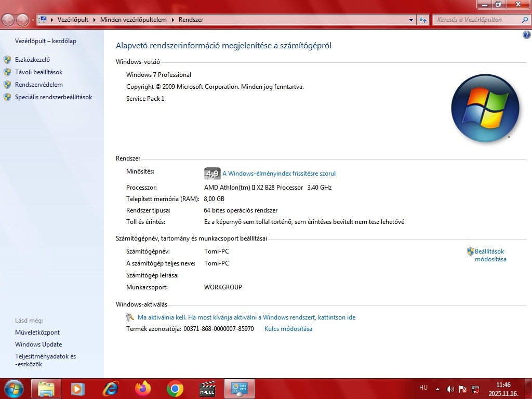Launch Internet Explorer from taskbar
Viewport: 532px width, 399px height.
[x=111, y=389]
